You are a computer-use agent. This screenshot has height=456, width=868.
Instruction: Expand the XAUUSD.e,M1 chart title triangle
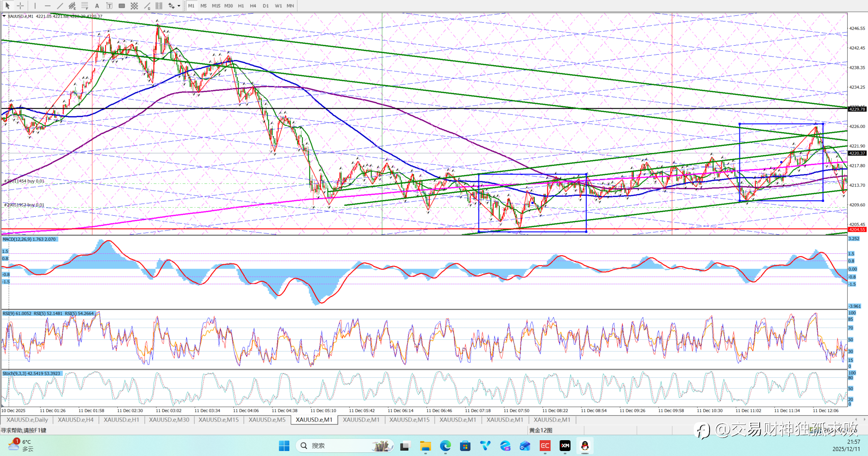coord(4,16)
